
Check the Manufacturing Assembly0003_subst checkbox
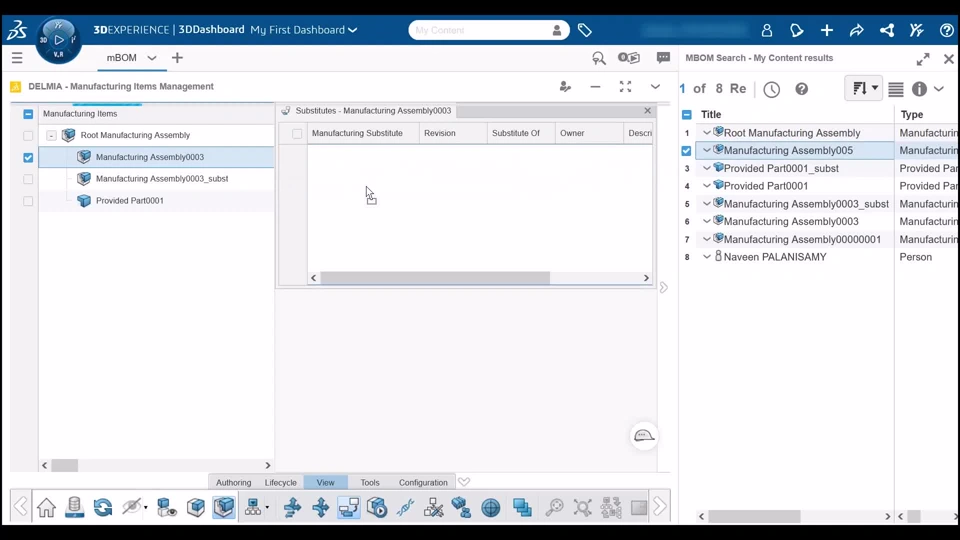point(28,179)
